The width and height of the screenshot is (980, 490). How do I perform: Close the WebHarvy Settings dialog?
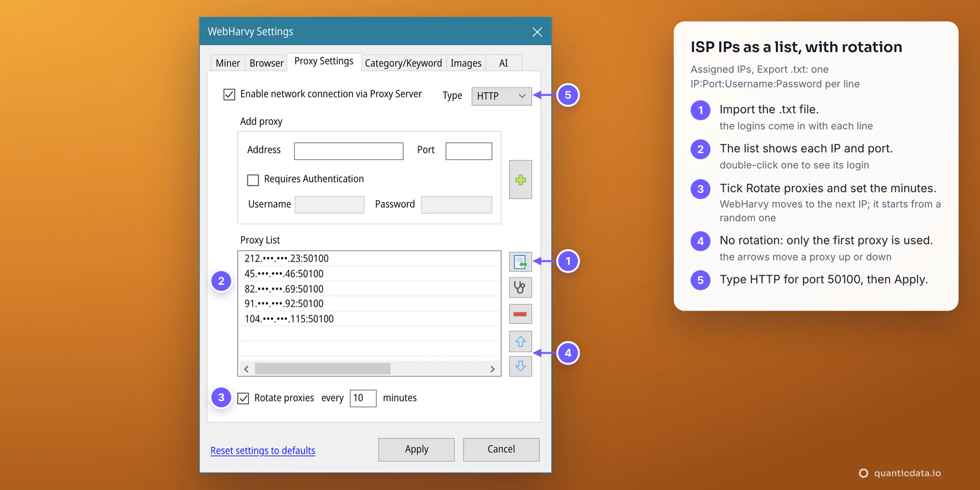pyautogui.click(x=537, y=32)
